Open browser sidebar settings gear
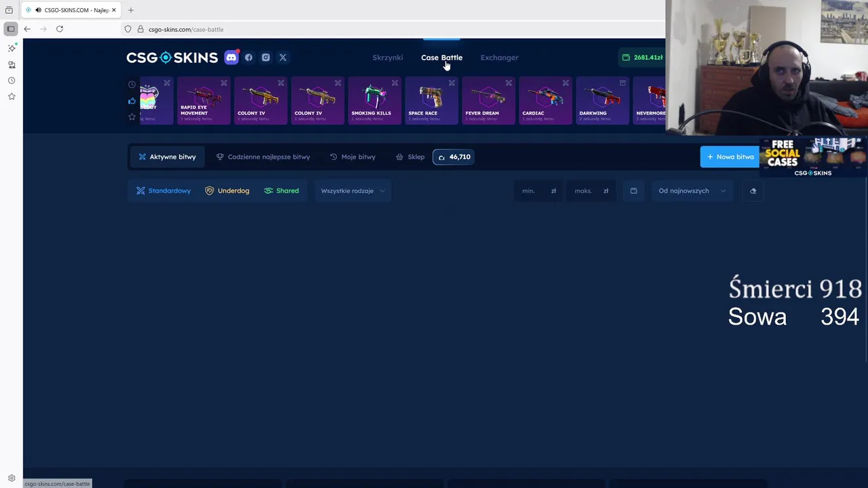This screenshot has height=488, width=868. pyautogui.click(x=12, y=478)
